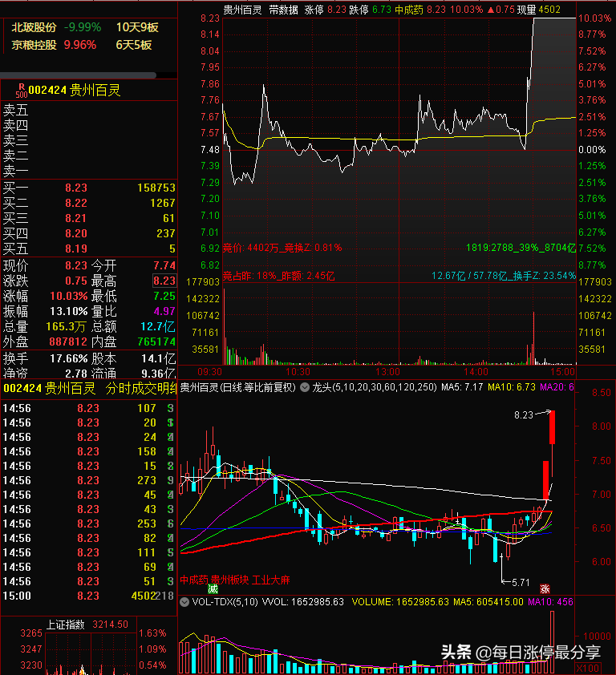Click the 买三 price 8.21 row

(89, 219)
